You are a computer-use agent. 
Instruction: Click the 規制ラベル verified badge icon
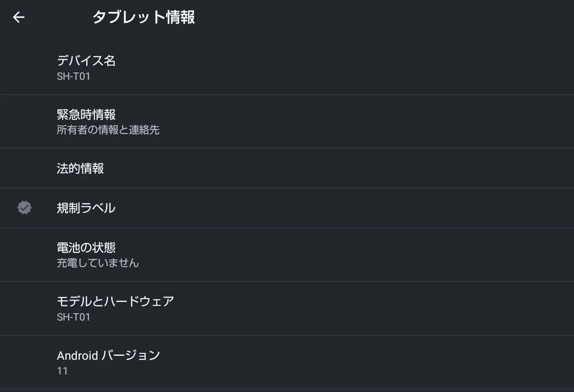pyautogui.click(x=24, y=208)
